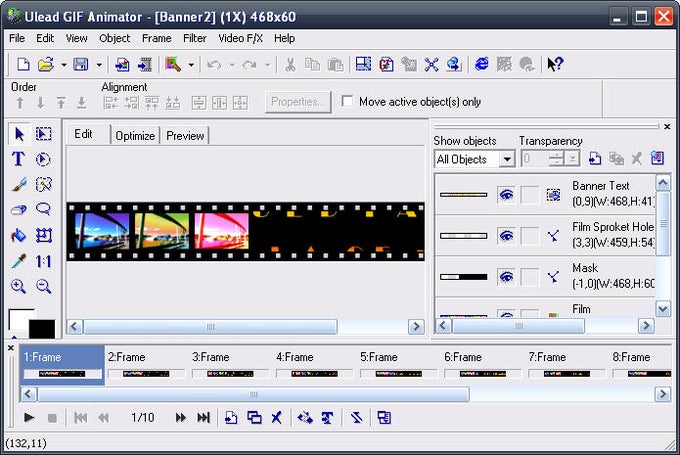This screenshot has width=680, height=455.
Task: Click the Open file folder icon
Action: (x=46, y=65)
